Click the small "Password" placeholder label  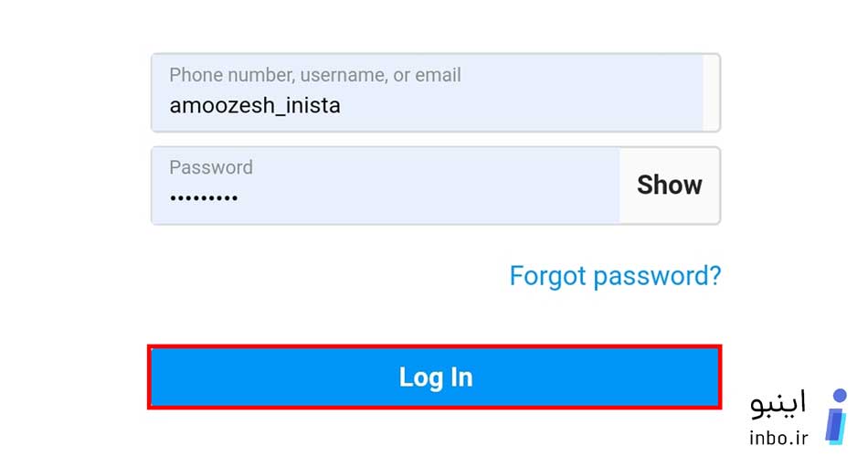point(211,167)
